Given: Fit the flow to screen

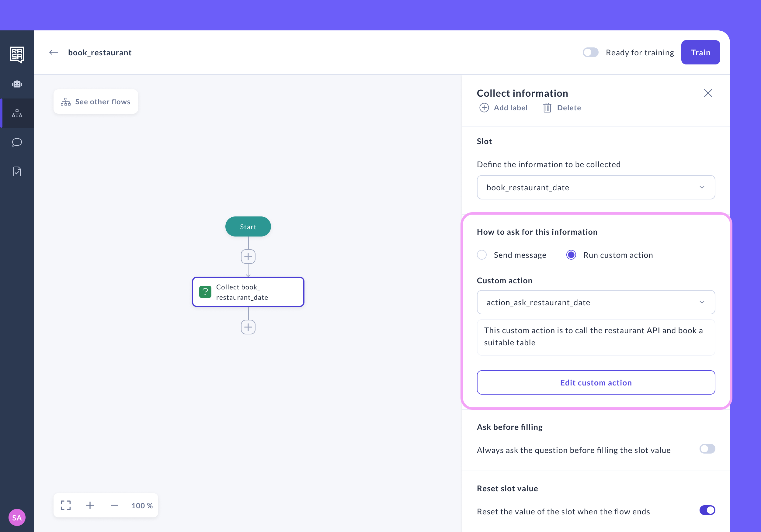Looking at the screenshot, I should point(66,505).
